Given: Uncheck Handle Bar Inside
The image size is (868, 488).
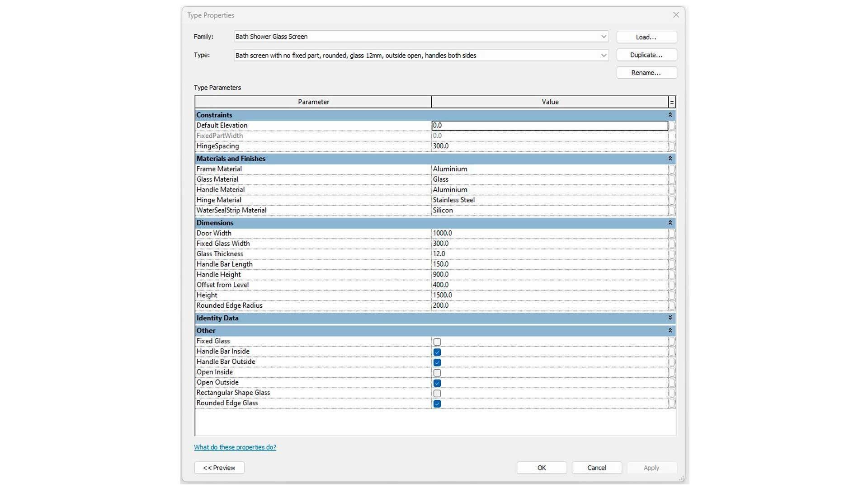Looking at the screenshot, I should (x=437, y=352).
